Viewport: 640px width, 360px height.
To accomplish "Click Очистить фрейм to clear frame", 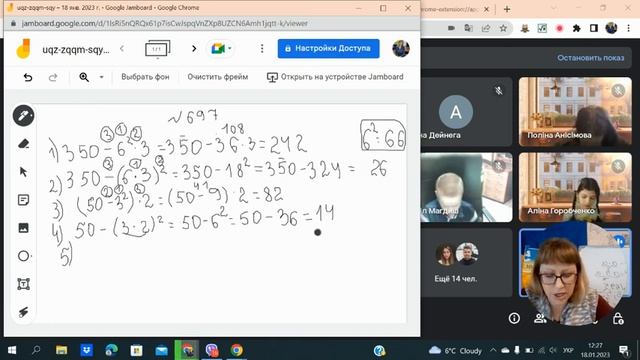I will [218, 77].
